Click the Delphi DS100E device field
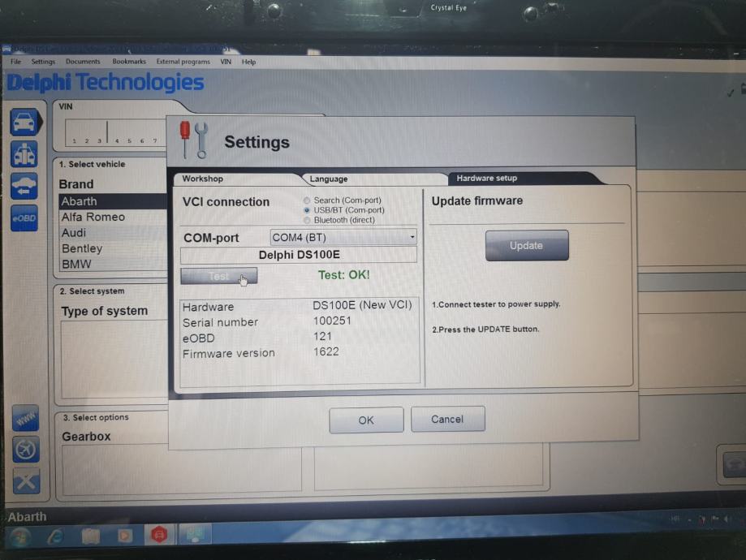 click(299, 255)
